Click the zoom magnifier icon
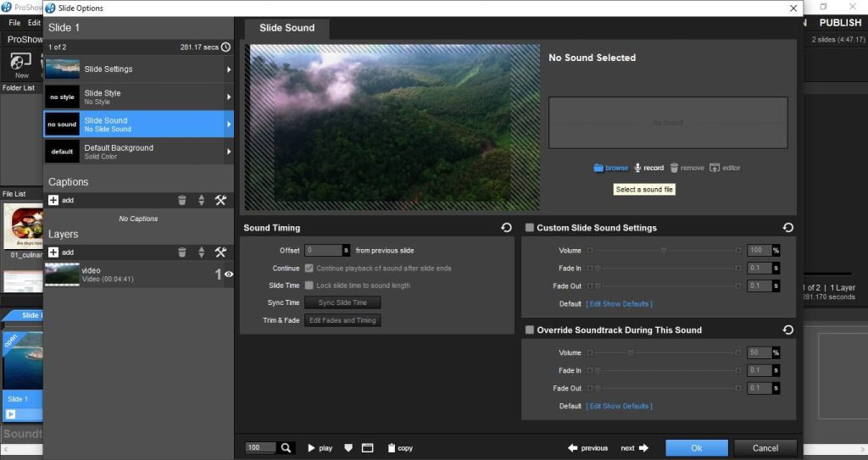 (x=287, y=448)
